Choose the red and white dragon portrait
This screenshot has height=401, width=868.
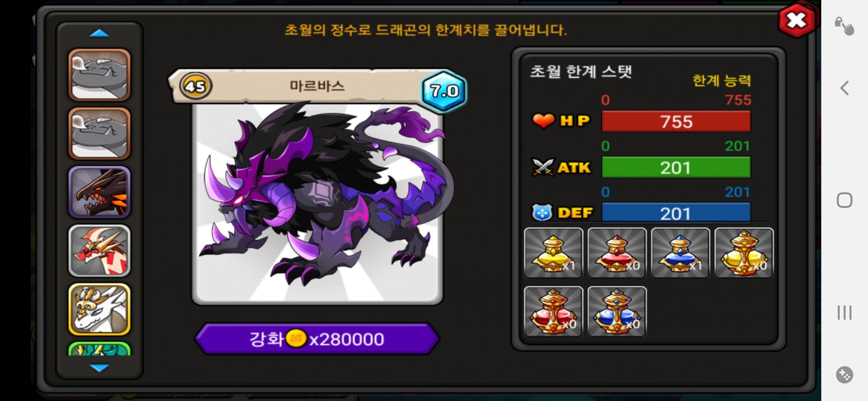(99, 251)
